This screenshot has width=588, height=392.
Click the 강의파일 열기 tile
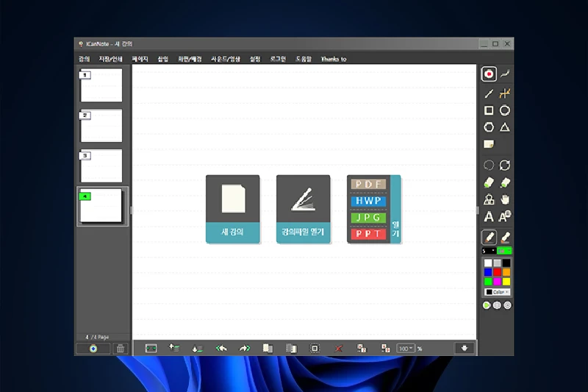click(303, 209)
